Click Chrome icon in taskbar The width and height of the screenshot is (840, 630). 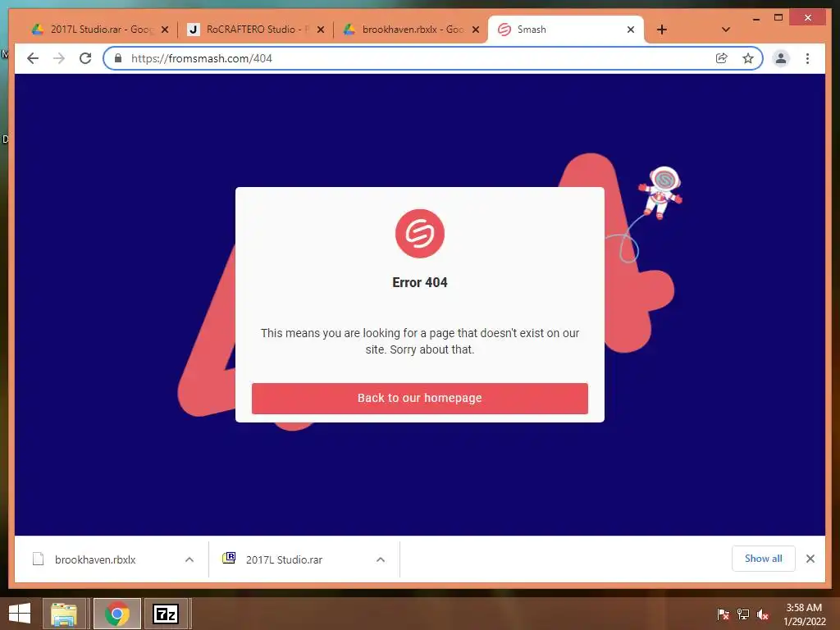click(x=117, y=614)
